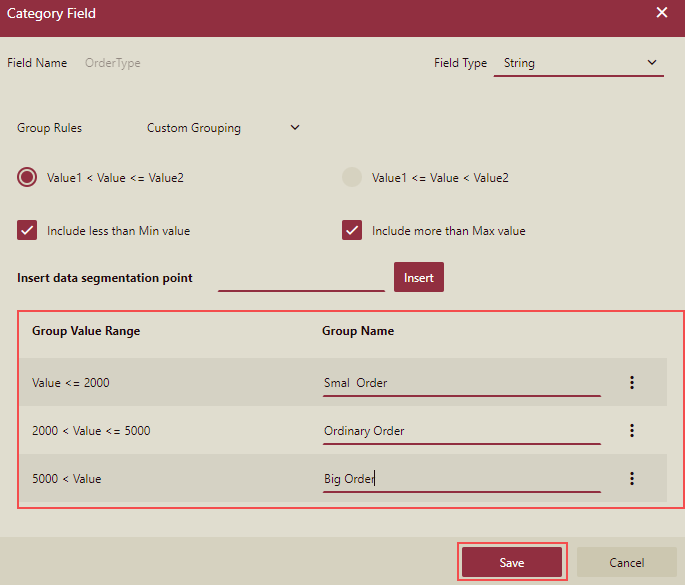This screenshot has width=685, height=585.
Task: Edit the Smal Order group name field
Action: [x=460, y=383]
